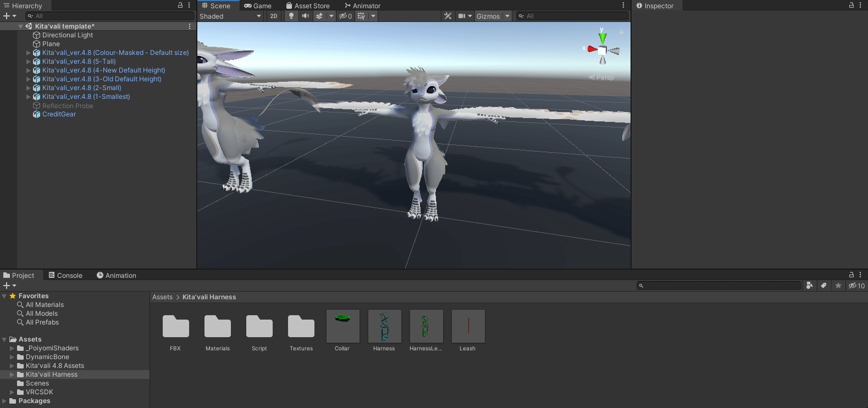This screenshot has width=868, height=408.
Task: Open the grid settings dropdown arrow
Action: coord(373,16)
